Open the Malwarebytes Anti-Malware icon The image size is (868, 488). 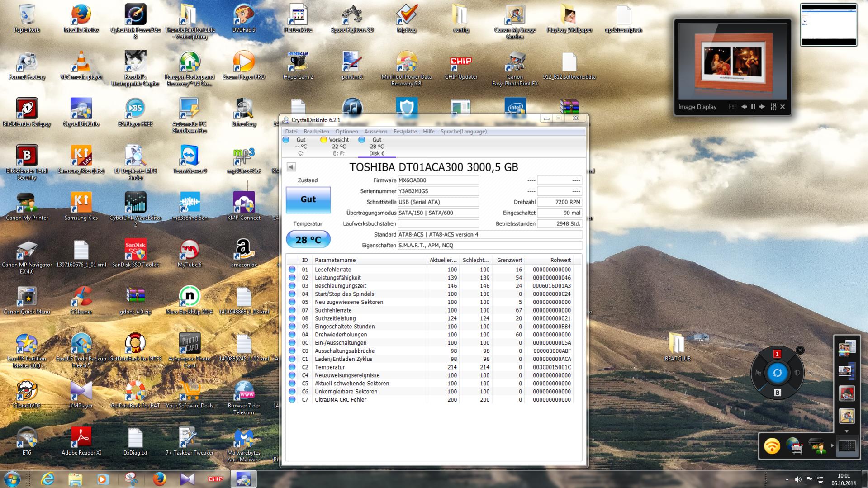pyautogui.click(x=244, y=444)
